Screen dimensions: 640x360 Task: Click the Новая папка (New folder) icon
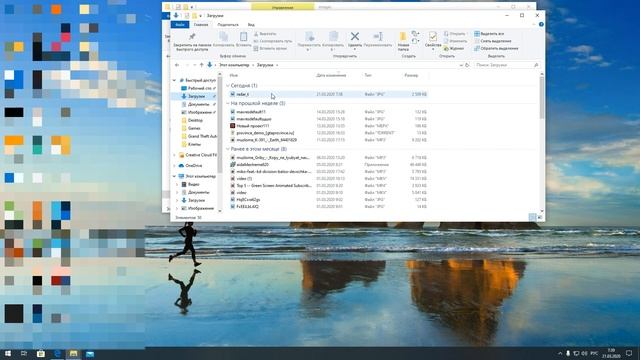(x=403, y=36)
